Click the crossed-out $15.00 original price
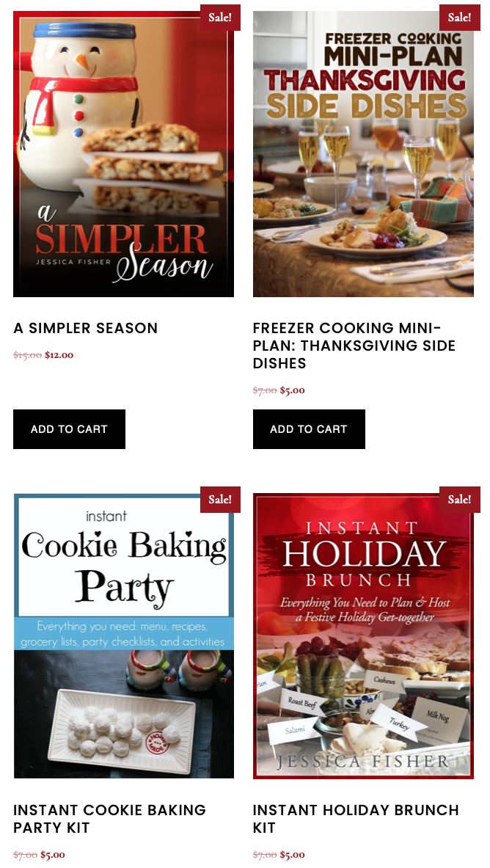Viewport: 490px width, 868px height. (28, 355)
